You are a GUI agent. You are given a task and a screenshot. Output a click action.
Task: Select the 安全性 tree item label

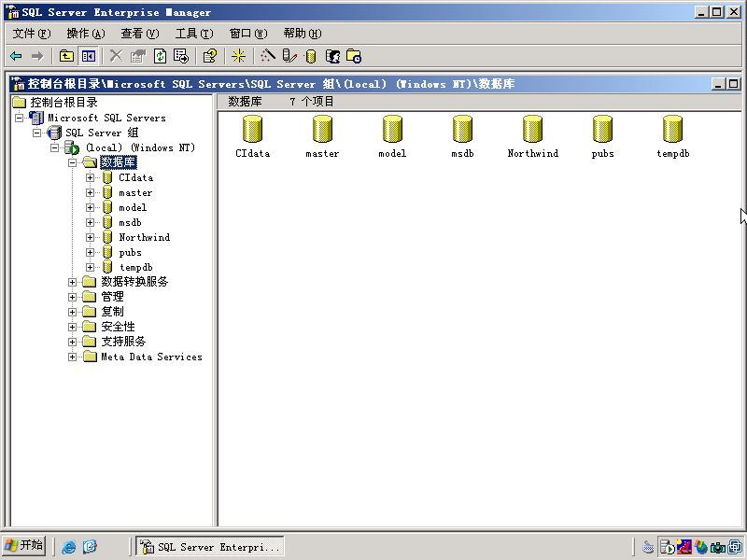119,327
